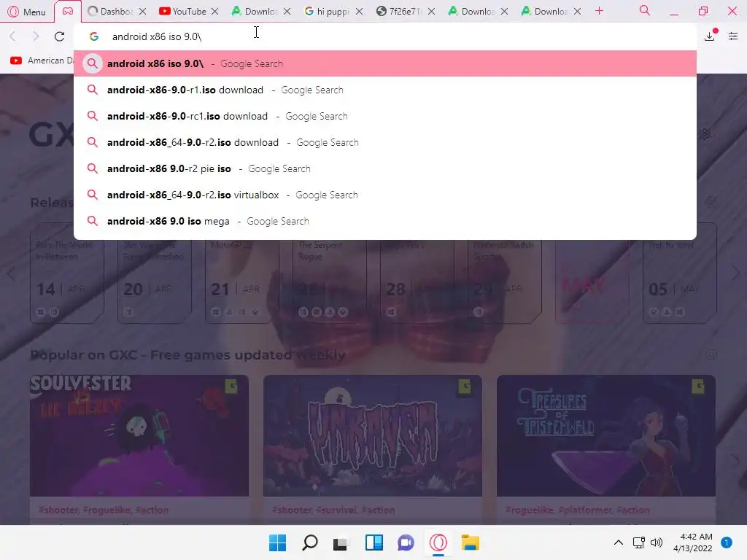Open the 20 APR release card
Image resolution: width=747 pixels, height=560 pixels.
pos(155,281)
